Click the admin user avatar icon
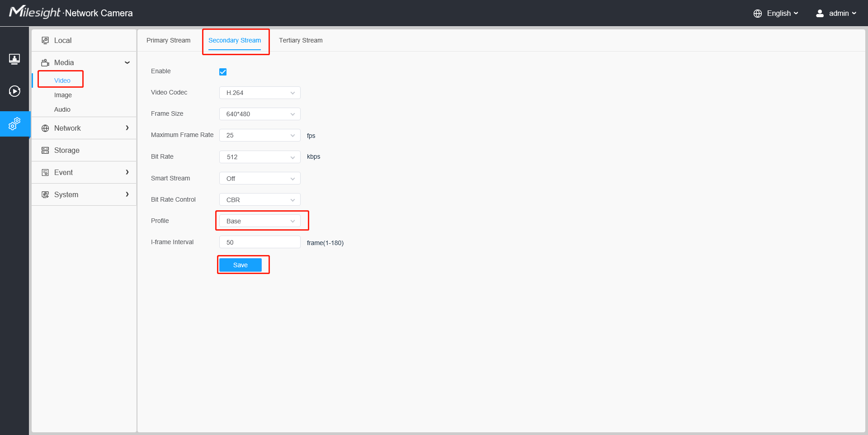 pos(820,14)
